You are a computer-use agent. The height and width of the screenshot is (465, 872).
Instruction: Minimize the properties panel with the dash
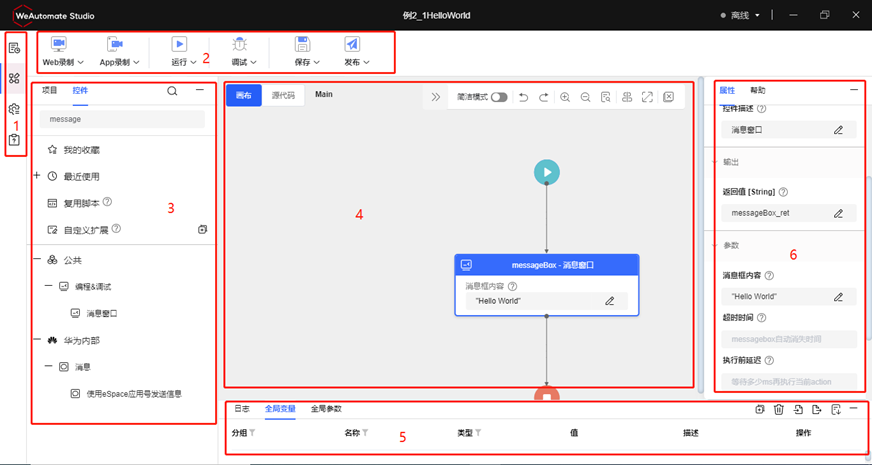854,90
